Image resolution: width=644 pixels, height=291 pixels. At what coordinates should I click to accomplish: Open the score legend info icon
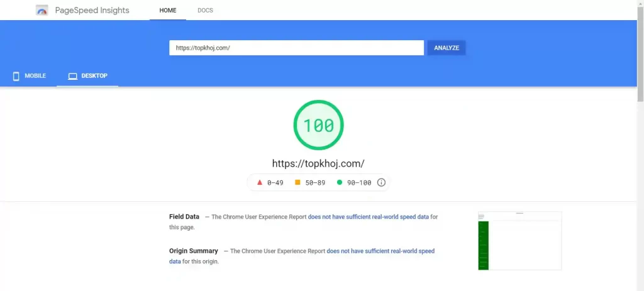pyautogui.click(x=381, y=183)
